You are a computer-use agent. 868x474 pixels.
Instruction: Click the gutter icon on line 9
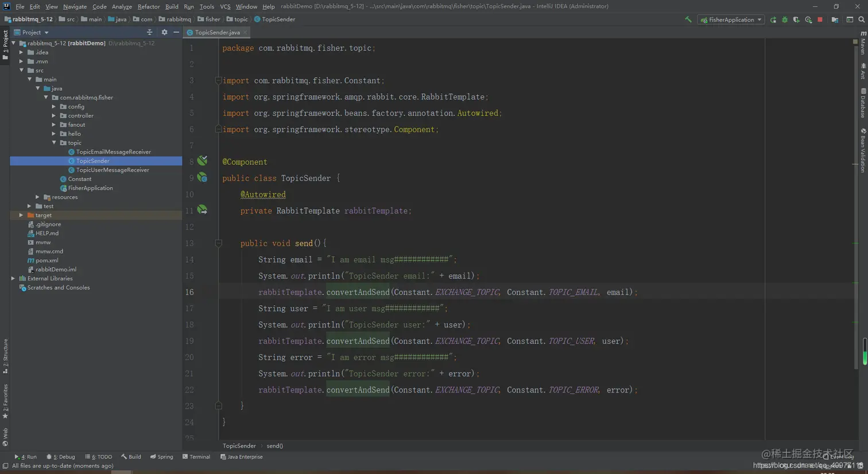point(203,178)
